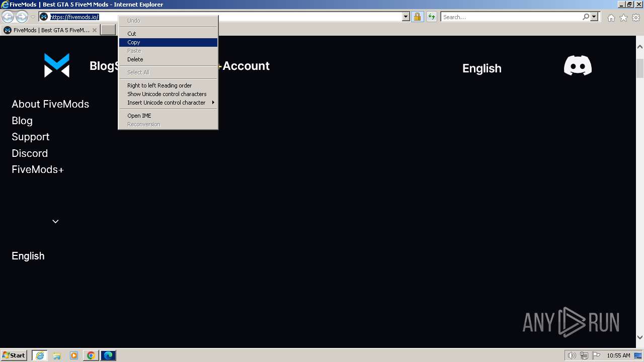Click the English language link at the bottom left
The image size is (644, 362).
[x=28, y=256]
